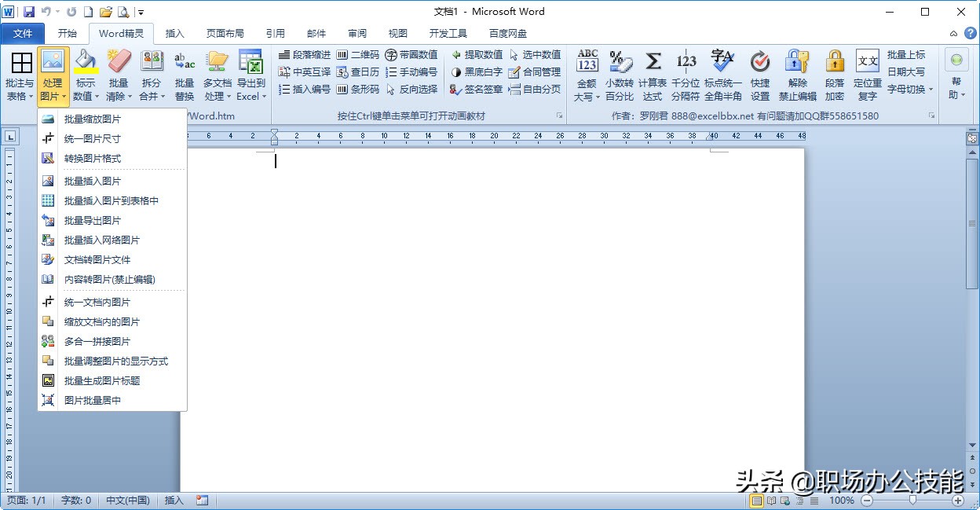The width and height of the screenshot is (980, 510).
Task: Open the 字母切换 dropdown
Action: 910,90
